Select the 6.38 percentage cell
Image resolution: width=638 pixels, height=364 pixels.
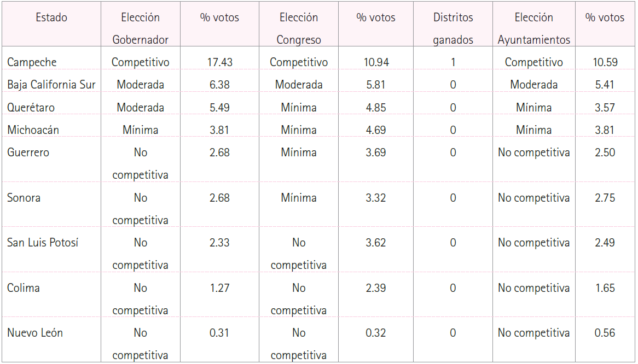click(x=219, y=85)
